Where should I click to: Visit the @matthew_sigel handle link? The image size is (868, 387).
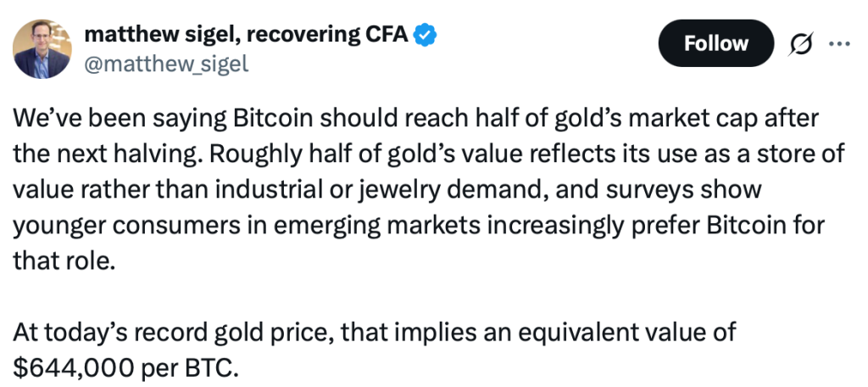click(x=166, y=64)
